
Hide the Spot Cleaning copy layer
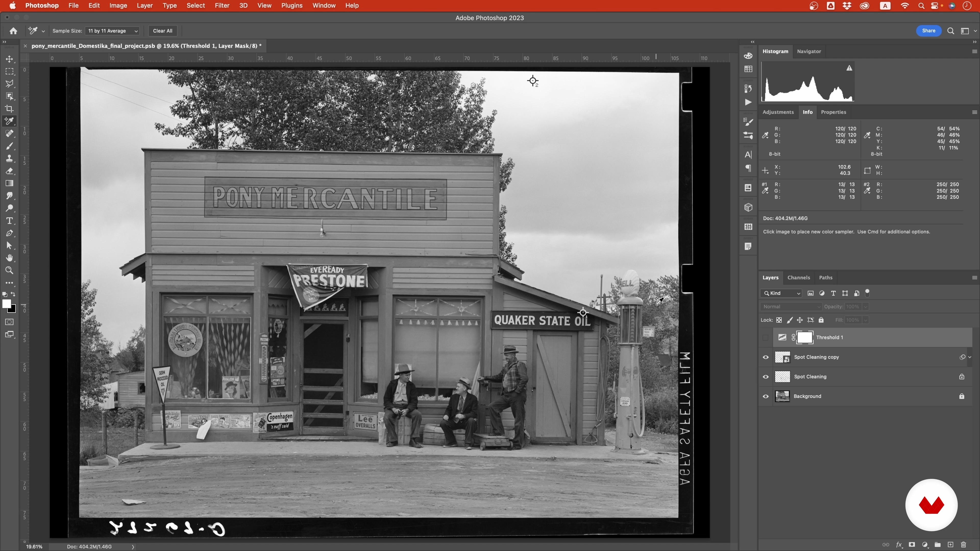(x=766, y=357)
